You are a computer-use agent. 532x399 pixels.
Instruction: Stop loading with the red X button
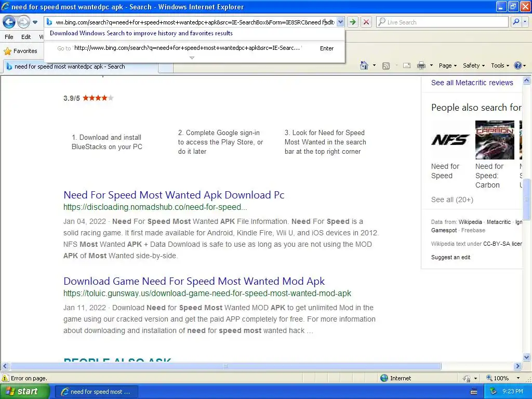pos(366,22)
